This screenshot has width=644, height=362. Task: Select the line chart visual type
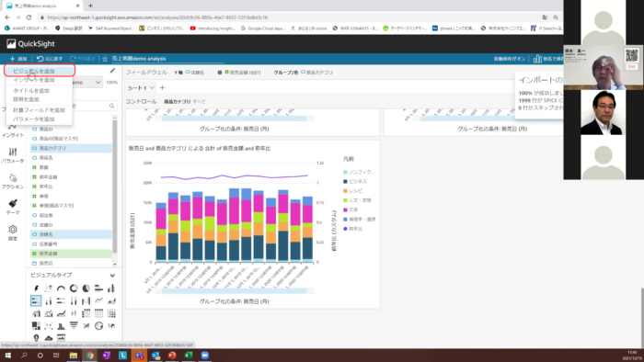click(x=98, y=301)
